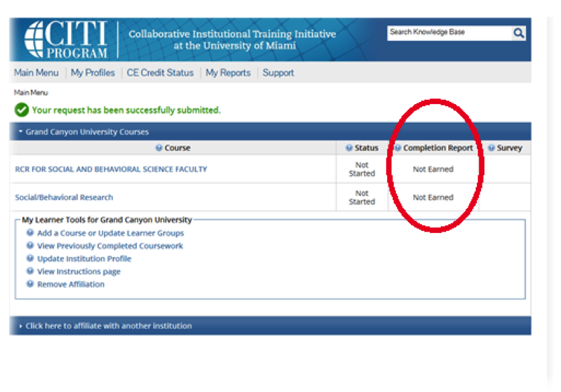Click the Main Menu breadcrumb text
This screenshot has width=561, height=392.
coord(31,93)
